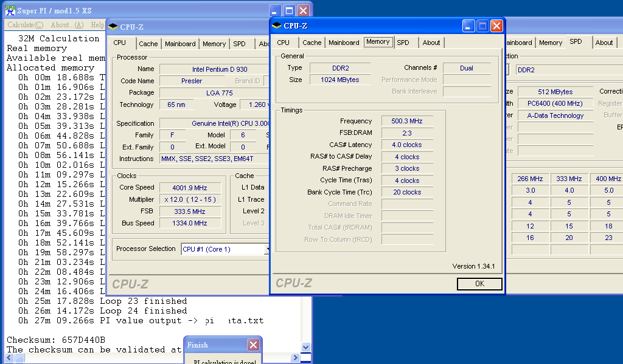Click the 65 nm Technology field
The height and width of the screenshot is (364, 623).
176,105
